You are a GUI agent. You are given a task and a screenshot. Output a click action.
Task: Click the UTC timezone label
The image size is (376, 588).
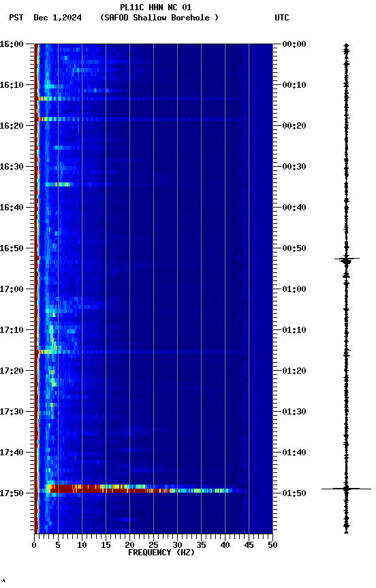pos(282,18)
